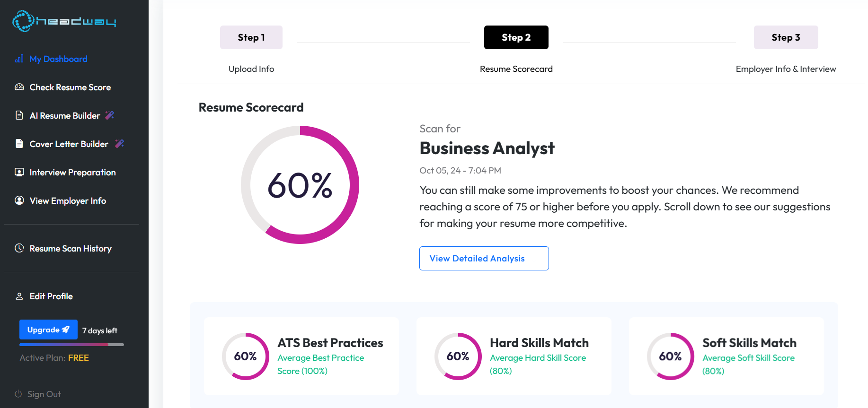
Task: Click the Headway logo
Action: pos(64,21)
